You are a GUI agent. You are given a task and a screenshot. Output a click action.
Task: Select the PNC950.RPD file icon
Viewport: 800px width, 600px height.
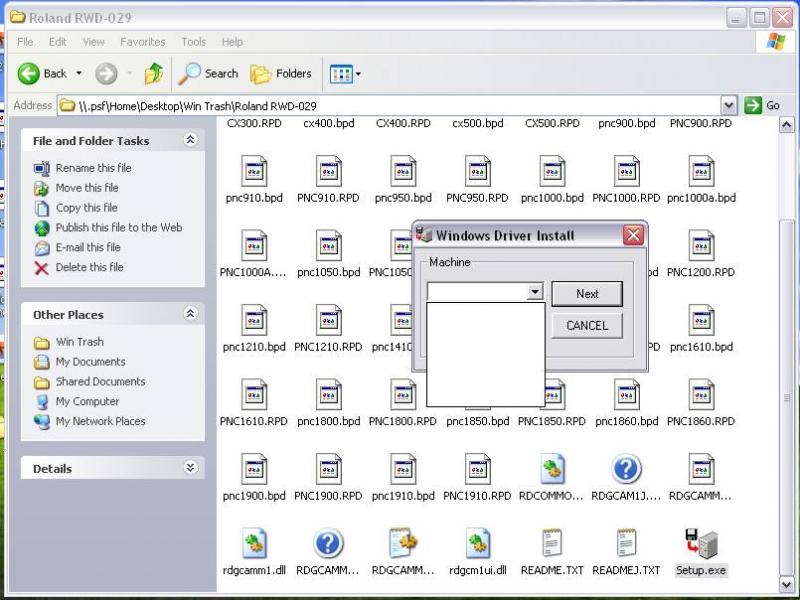[x=478, y=171]
